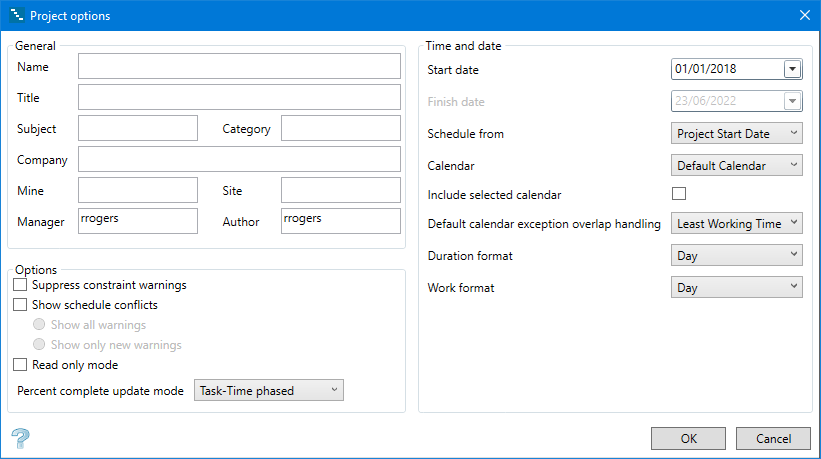Click the Cancel button
The width and height of the screenshot is (821, 459).
point(773,439)
